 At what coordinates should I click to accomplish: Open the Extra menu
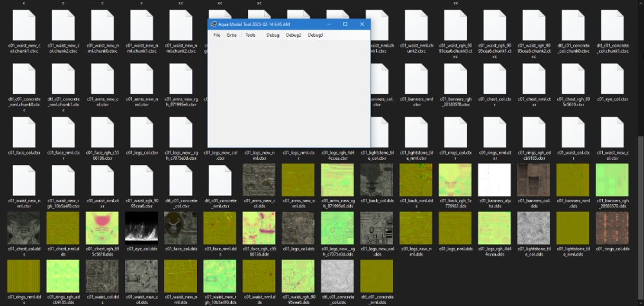point(232,35)
